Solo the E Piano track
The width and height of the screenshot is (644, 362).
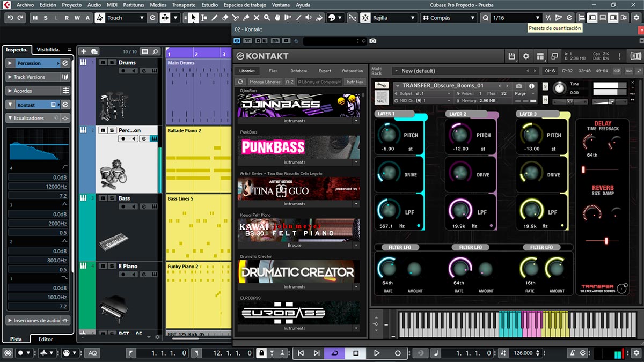[x=112, y=266]
